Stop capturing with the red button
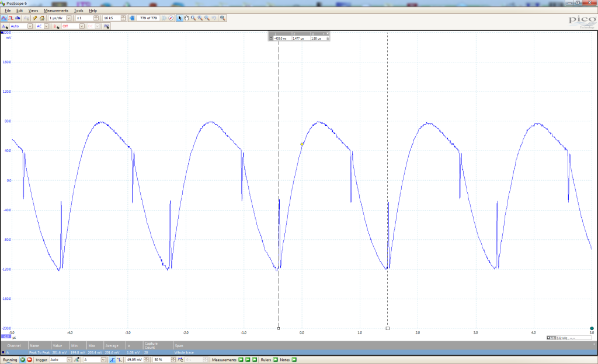 [x=29, y=360]
